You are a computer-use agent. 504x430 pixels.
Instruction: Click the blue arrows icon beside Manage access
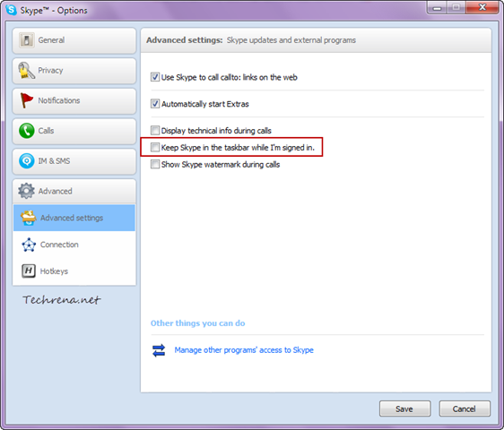[159, 350]
